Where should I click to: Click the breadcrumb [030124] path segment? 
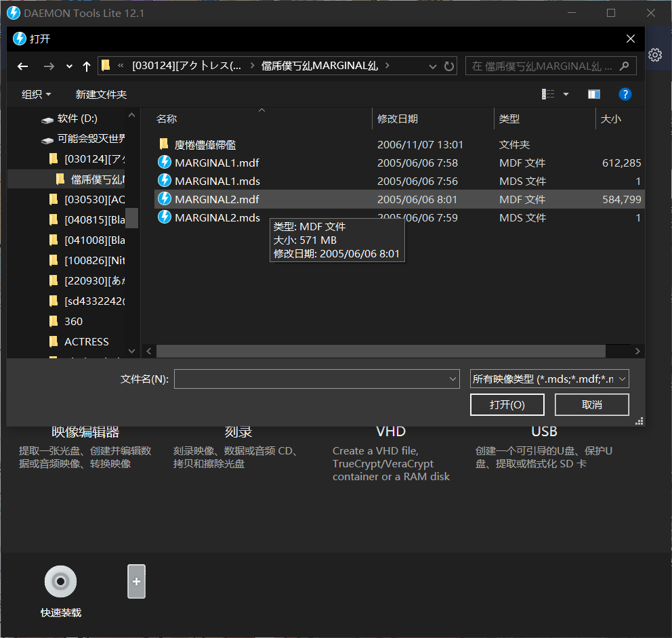point(186,66)
